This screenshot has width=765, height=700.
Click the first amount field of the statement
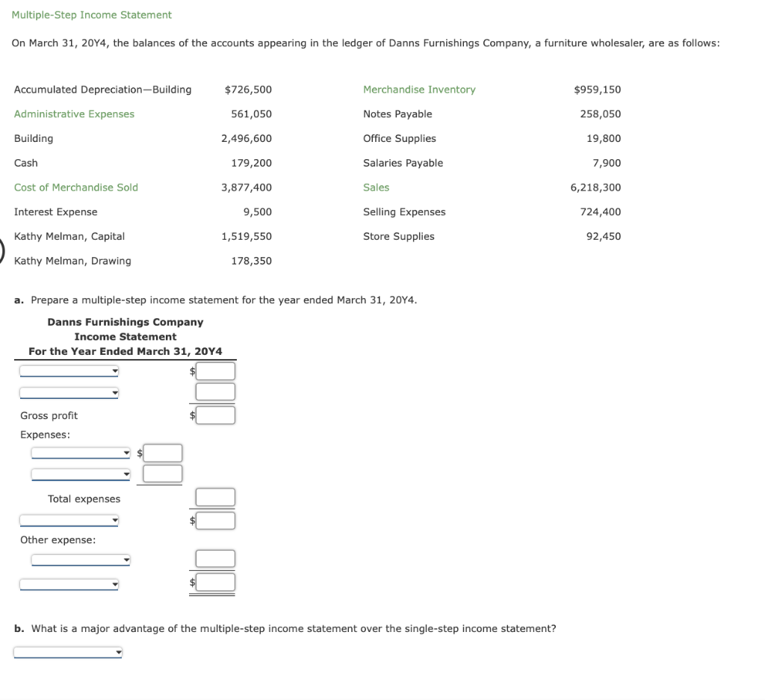point(215,371)
